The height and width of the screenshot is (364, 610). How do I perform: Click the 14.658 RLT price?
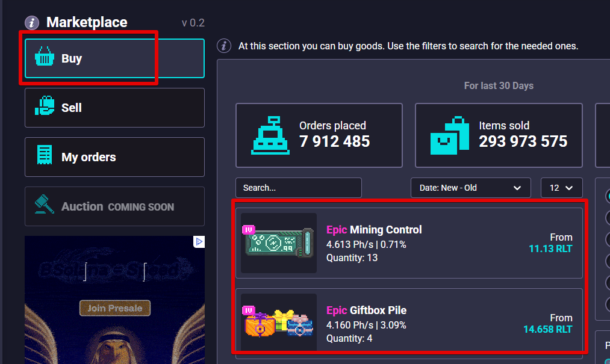tap(548, 329)
